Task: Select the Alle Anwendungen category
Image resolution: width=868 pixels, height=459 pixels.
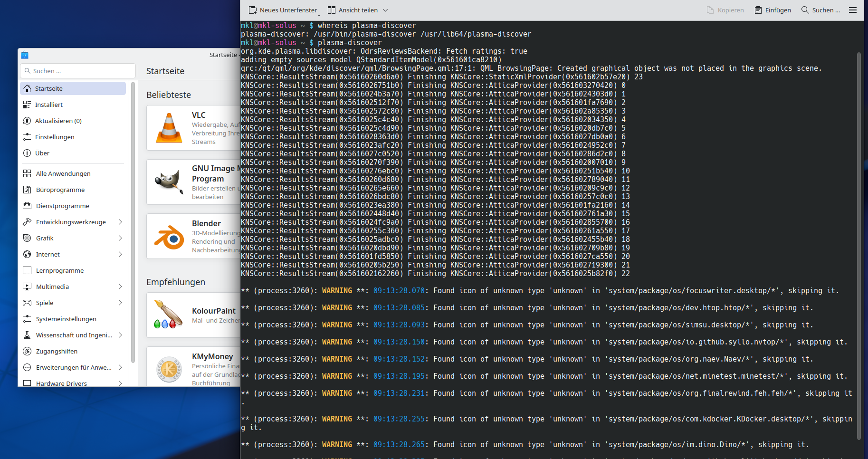Action: coord(63,173)
